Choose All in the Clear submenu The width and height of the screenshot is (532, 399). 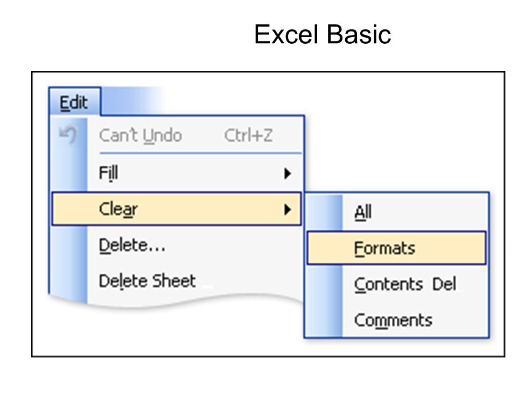[416, 213]
